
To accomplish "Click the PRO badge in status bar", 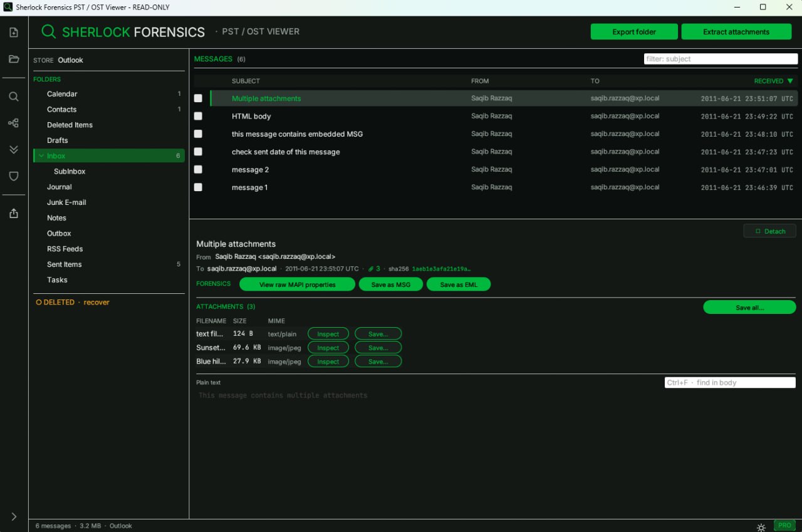I will pos(784,525).
